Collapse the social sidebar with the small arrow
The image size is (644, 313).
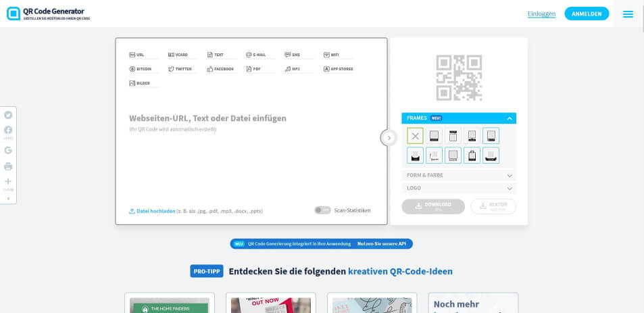[x=8, y=198]
